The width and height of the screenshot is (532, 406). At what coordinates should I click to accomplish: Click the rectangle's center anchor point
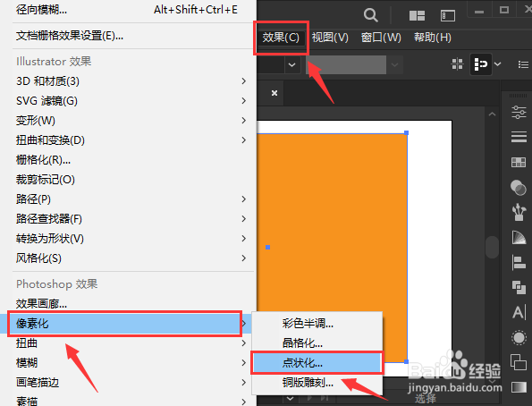pyautogui.click(x=267, y=247)
